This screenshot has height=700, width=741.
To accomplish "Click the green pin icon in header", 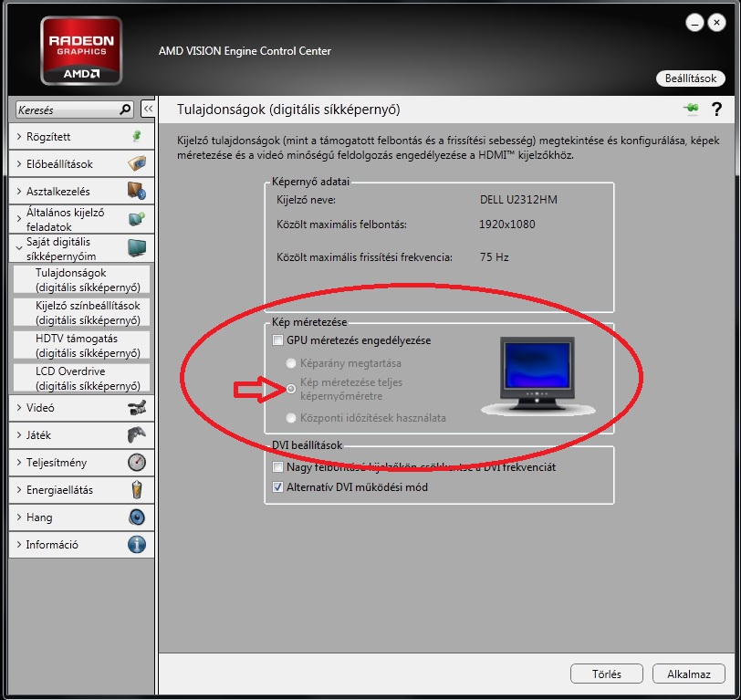I will point(691,110).
